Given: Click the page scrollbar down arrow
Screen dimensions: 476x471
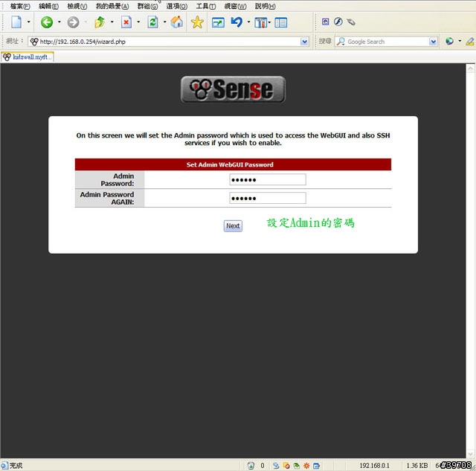Looking at the screenshot, I should (x=470, y=454).
